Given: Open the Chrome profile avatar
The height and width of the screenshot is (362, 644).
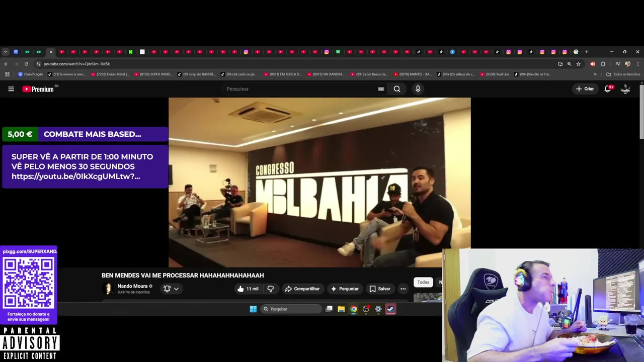Looking at the screenshot, I should [x=627, y=64].
